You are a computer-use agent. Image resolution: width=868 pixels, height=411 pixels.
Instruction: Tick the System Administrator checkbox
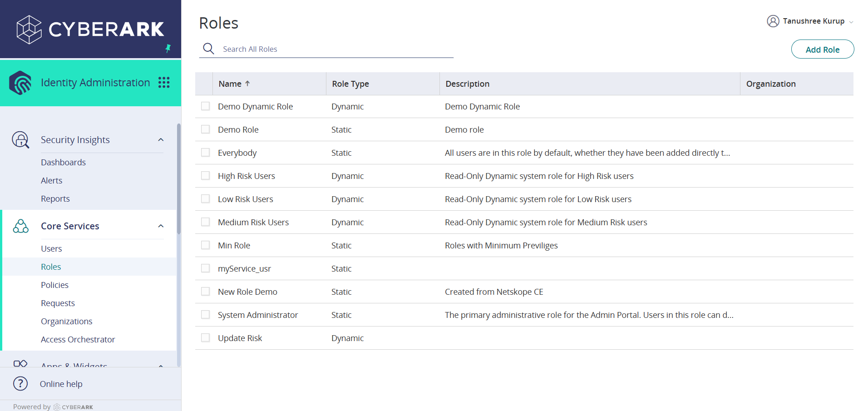[206, 315]
